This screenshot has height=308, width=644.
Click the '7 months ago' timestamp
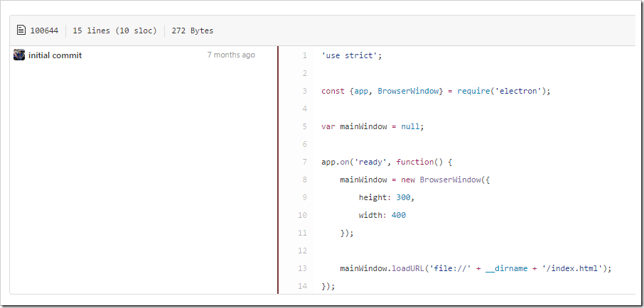(231, 55)
